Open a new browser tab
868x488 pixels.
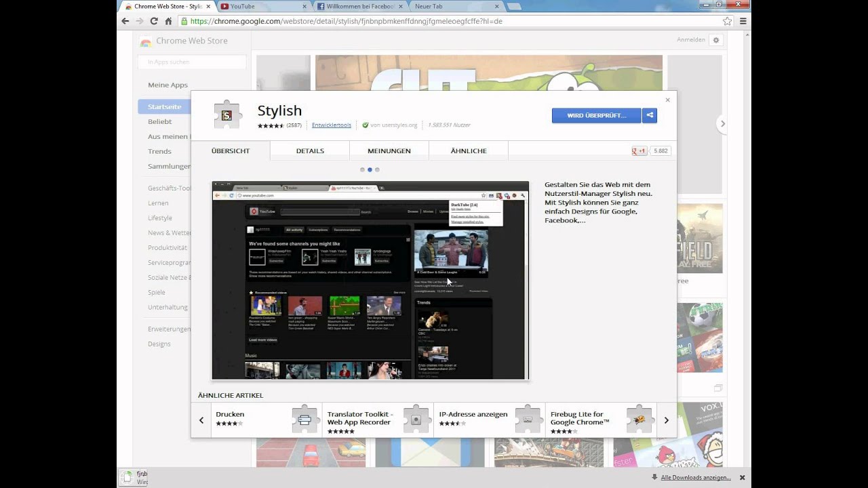pos(514,6)
